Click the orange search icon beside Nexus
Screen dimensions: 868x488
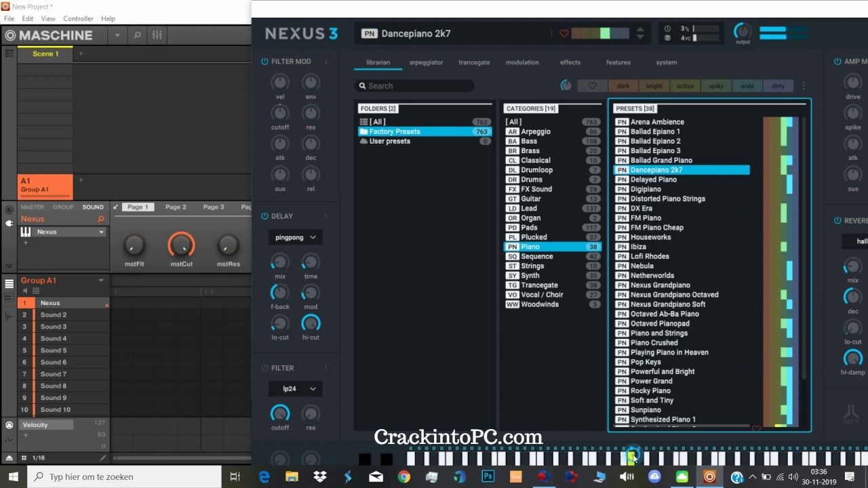pos(101,219)
